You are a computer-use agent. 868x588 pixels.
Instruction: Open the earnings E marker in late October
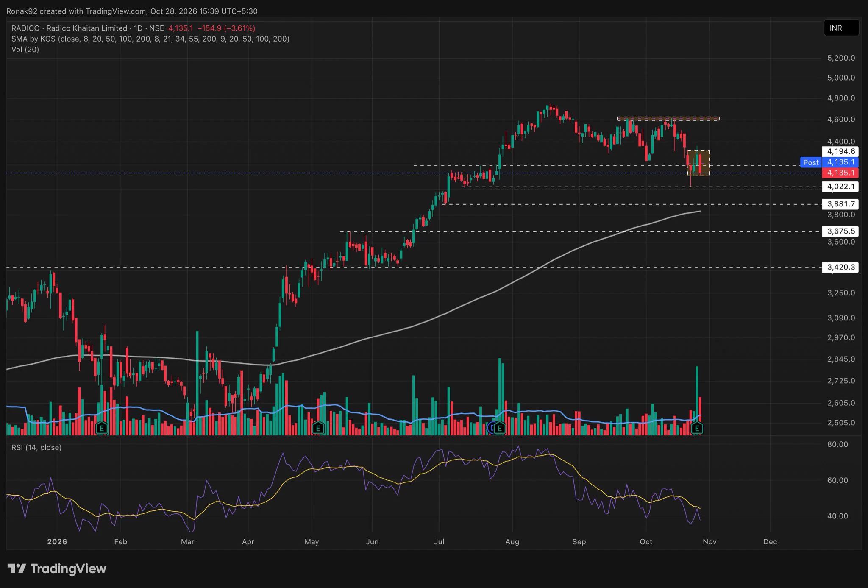697,428
